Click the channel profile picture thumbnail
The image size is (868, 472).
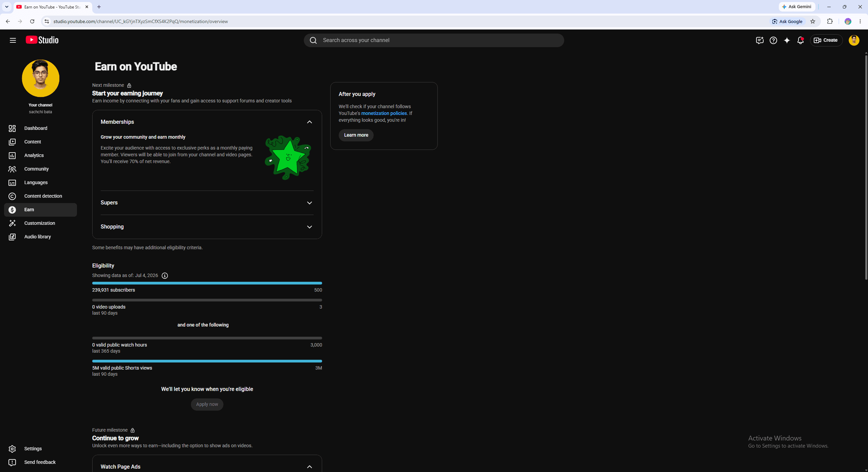(41, 78)
